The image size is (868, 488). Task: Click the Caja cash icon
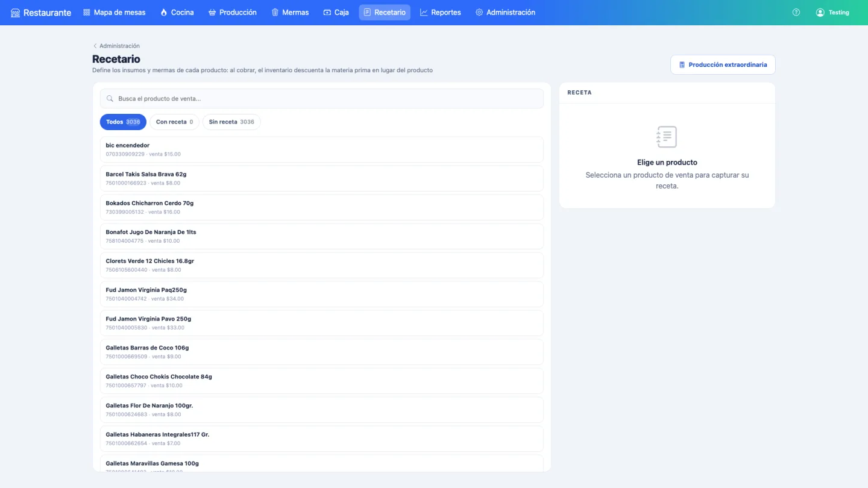[x=327, y=13]
